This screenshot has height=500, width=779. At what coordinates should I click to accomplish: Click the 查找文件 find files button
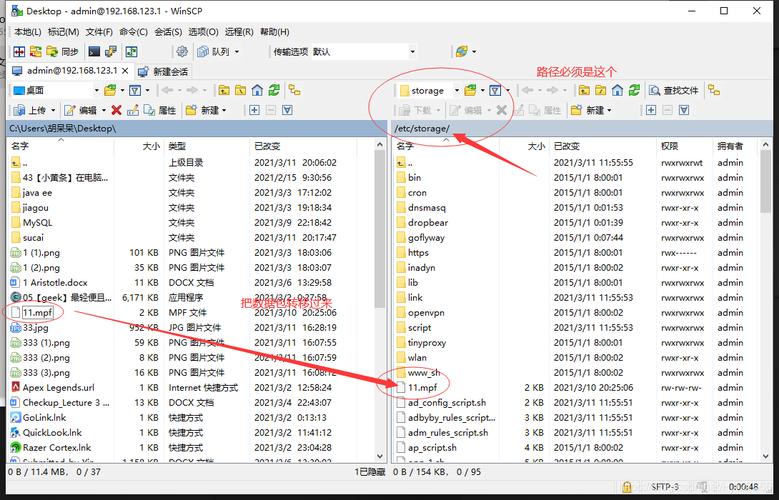674,90
